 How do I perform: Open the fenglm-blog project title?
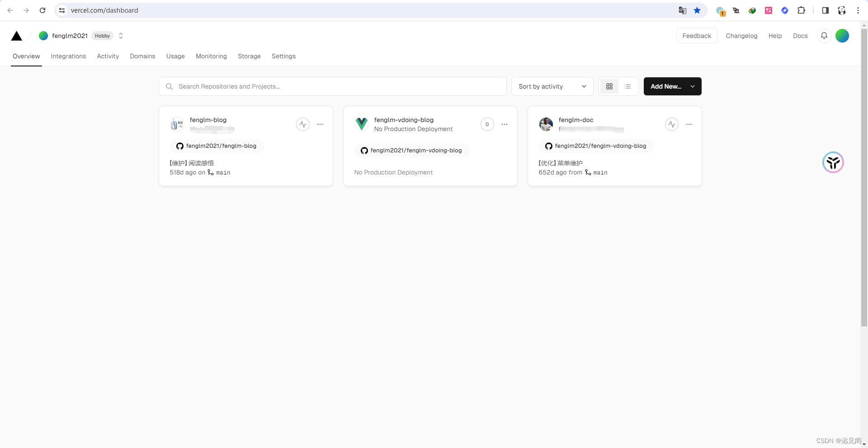click(208, 120)
